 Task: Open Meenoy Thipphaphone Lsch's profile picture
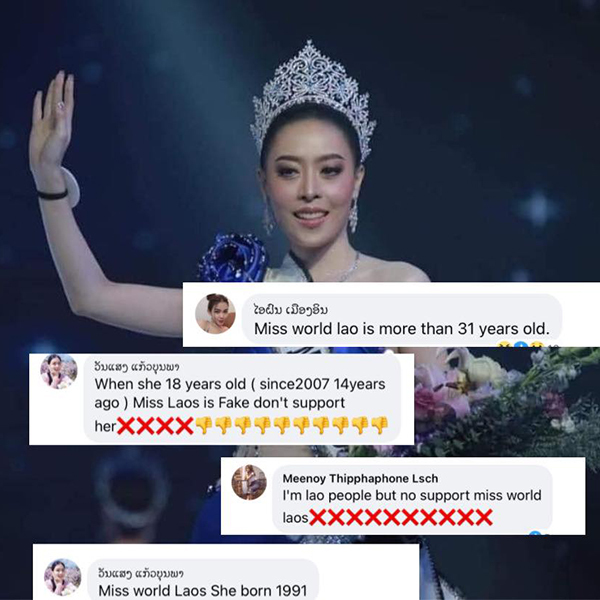click(x=249, y=482)
